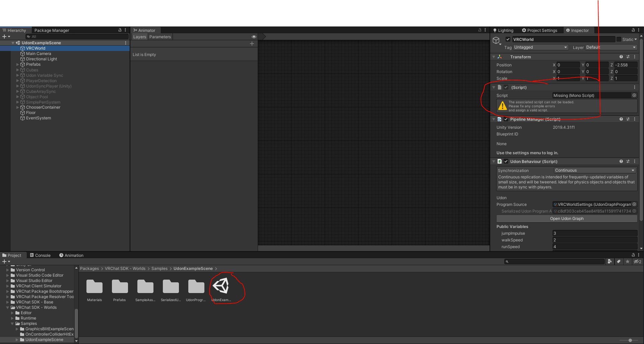Viewport: 644px width, 344px height.
Task: Disable the Udon Behaviour component checkbox
Action: [x=506, y=161]
